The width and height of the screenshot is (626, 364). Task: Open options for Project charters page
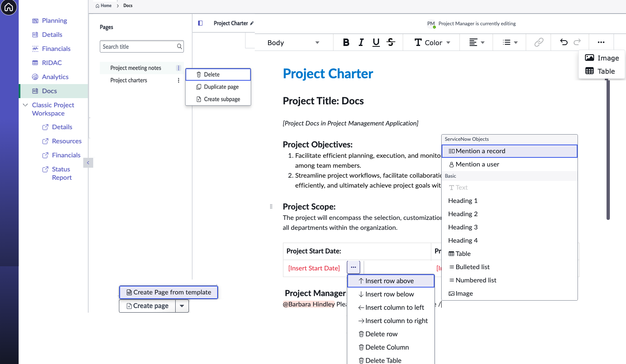(x=179, y=80)
